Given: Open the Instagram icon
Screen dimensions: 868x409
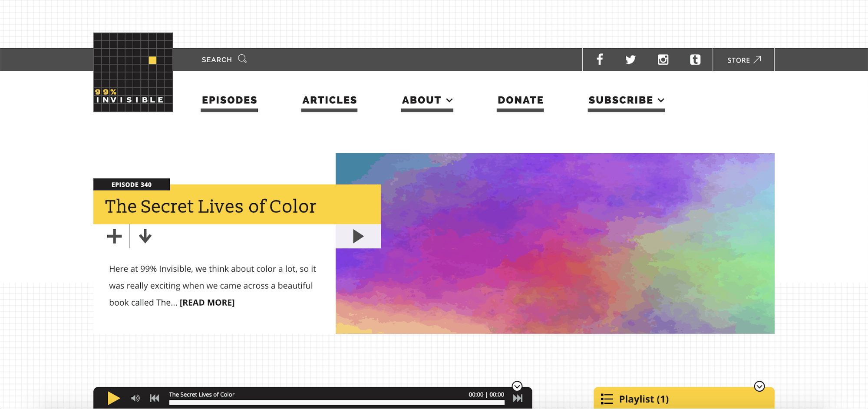Looking at the screenshot, I should 663,59.
